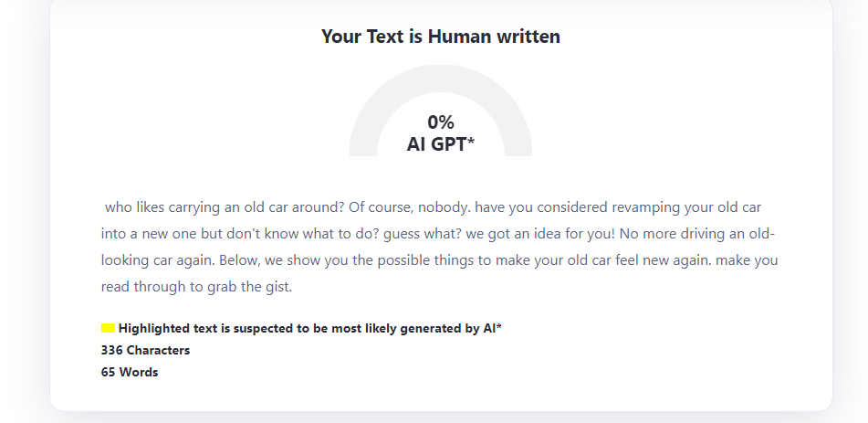Click the yellow highlight legend swatch

[x=108, y=328]
